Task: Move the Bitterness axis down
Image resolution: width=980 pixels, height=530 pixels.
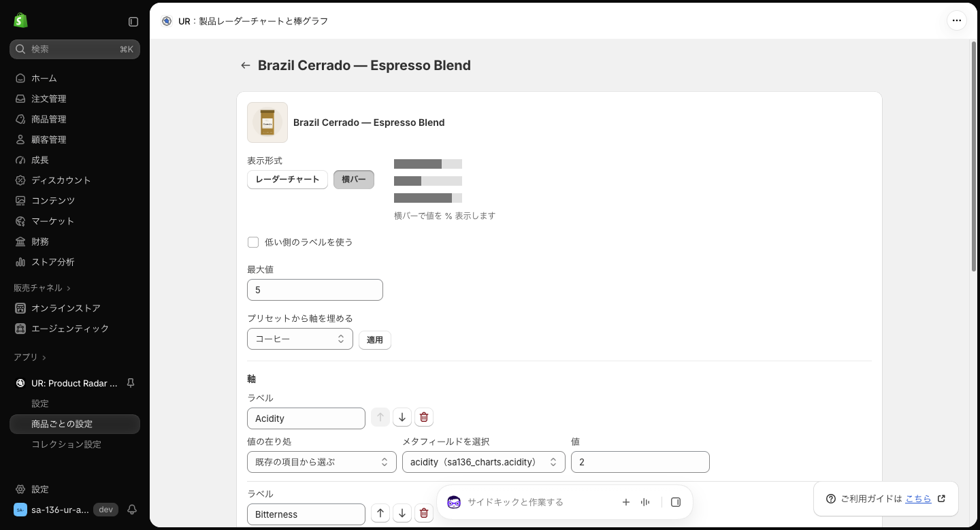Action: point(402,513)
